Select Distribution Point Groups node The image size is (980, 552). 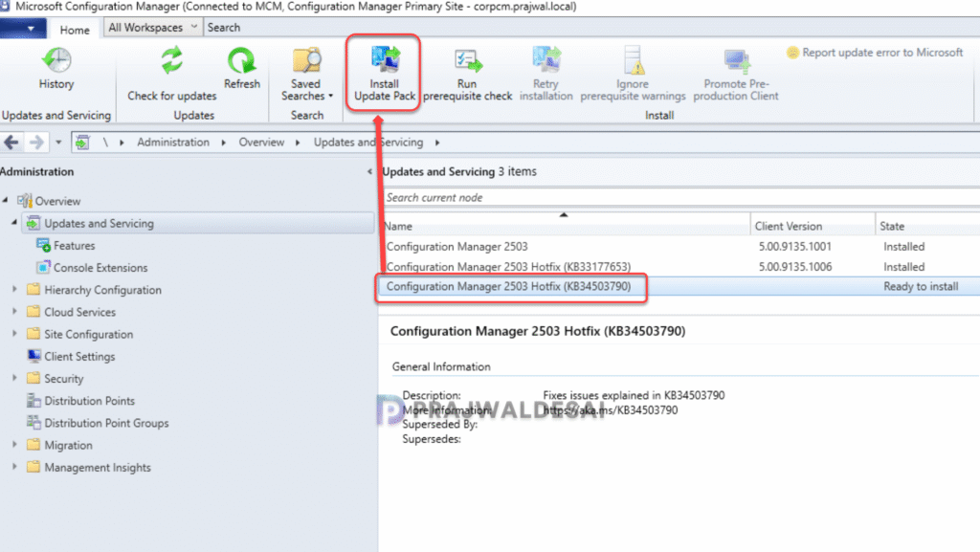106,424
